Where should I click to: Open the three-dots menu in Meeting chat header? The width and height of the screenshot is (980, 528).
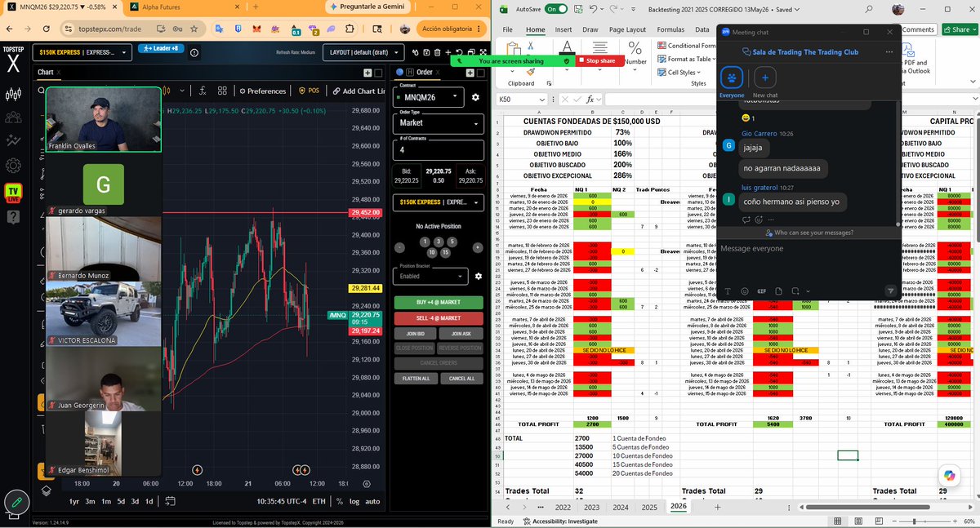point(889,51)
